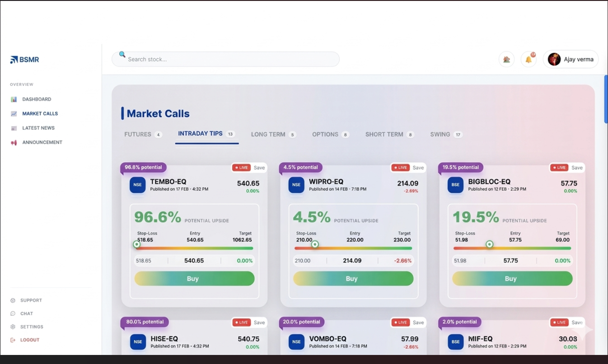Open the Swing tab
This screenshot has width=608, height=364.
point(440,134)
